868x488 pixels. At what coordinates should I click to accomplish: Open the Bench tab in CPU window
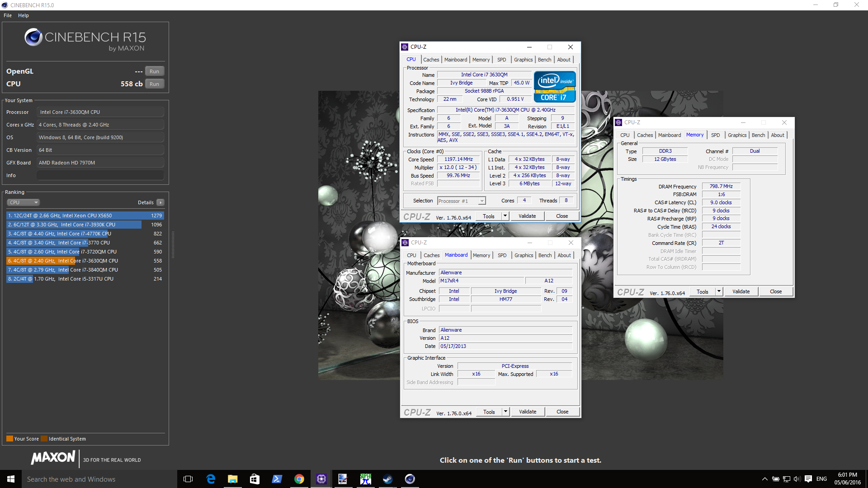coord(544,60)
